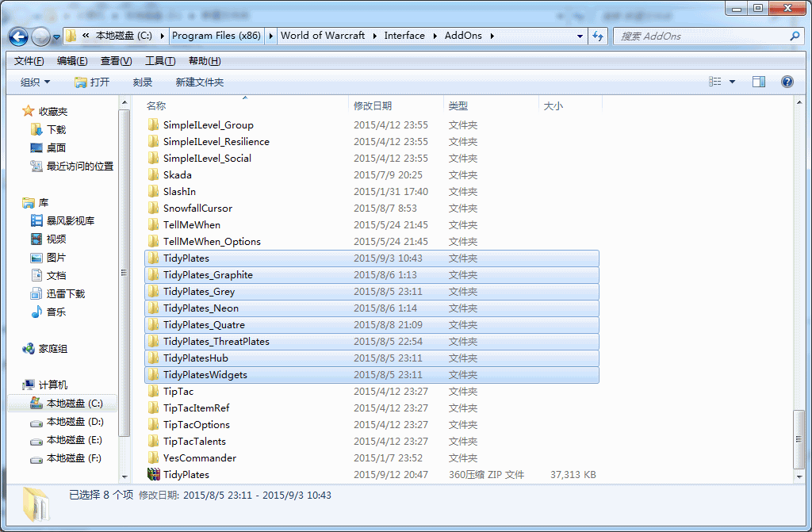Click the Back navigation arrow
812x532 pixels.
coord(19,36)
